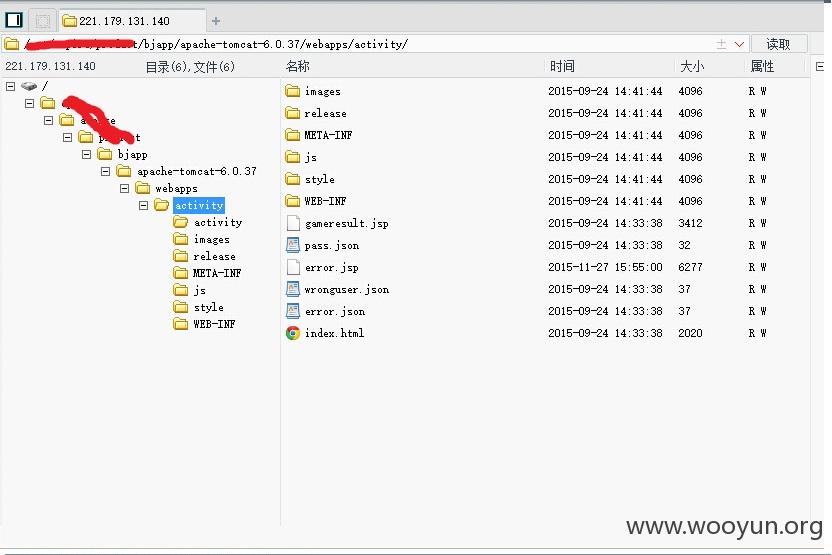The image size is (832, 555).
Task: Collapse the webapps tree node
Action: tap(125, 188)
